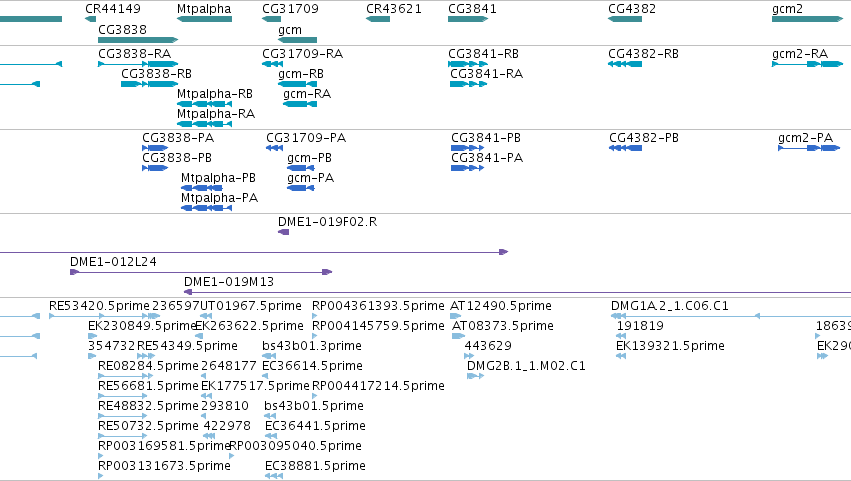Click EST EK230849.5prime
Viewport: 851px width, 481px height.
pyautogui.click(x=142, y=326)
